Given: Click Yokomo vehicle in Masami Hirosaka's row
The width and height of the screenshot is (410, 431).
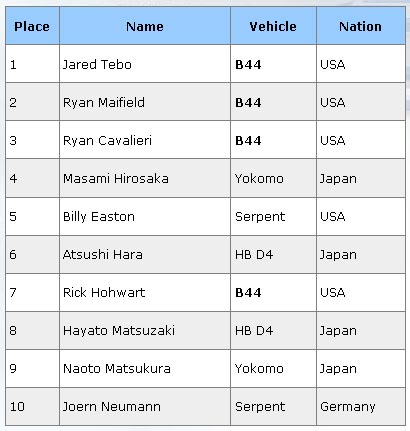Looking at the screenshot, I should coord(259,178).
